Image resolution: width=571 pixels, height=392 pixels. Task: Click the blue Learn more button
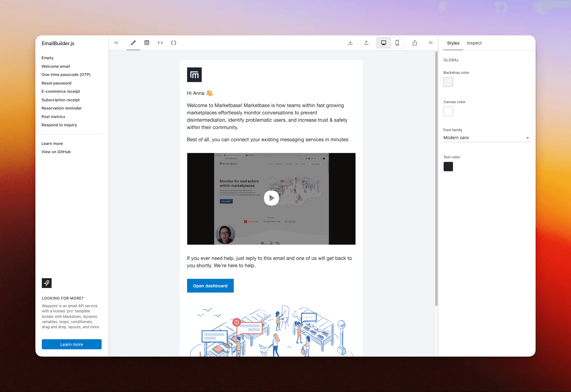point(72,344)
